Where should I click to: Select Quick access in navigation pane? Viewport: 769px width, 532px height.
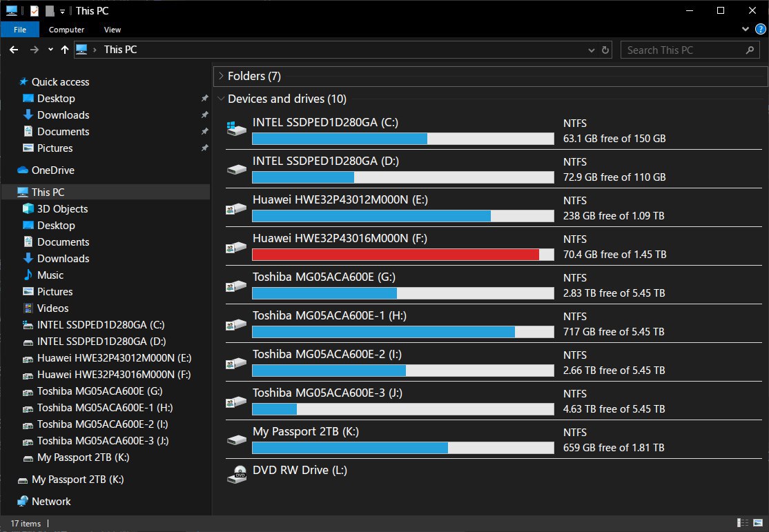tap(60, 82)
